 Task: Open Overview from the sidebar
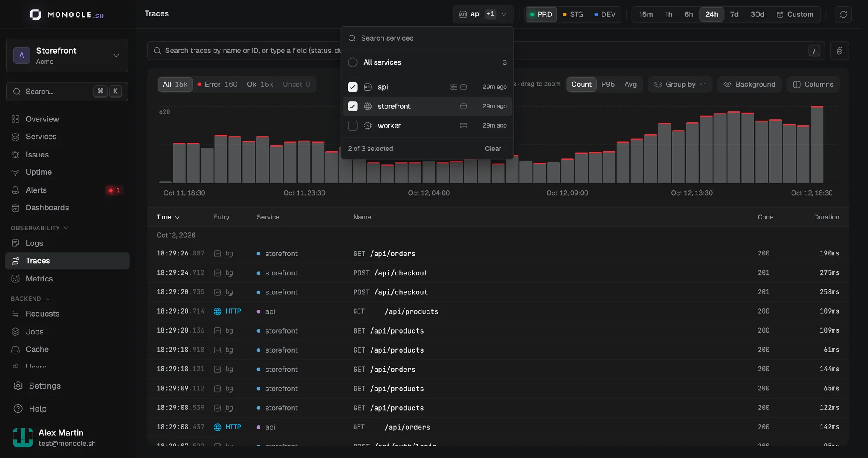point(67,119)
